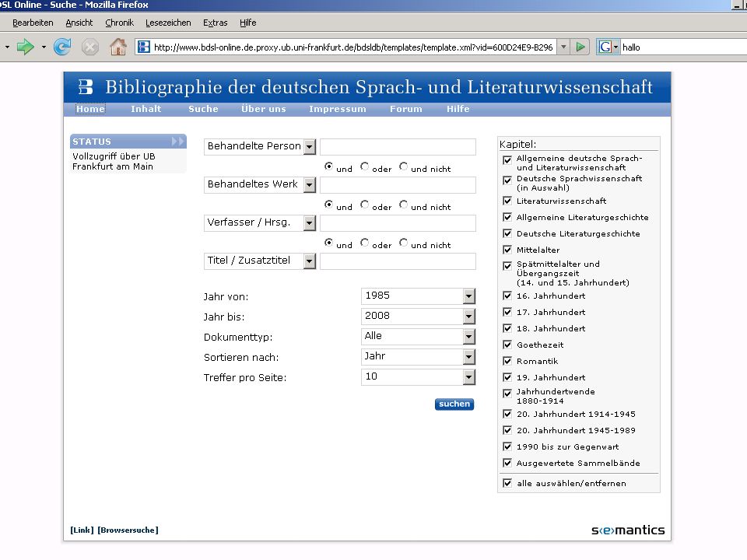The image size is (747, 560).
Task: Open the Chronik menu
Action: point(119,23)
